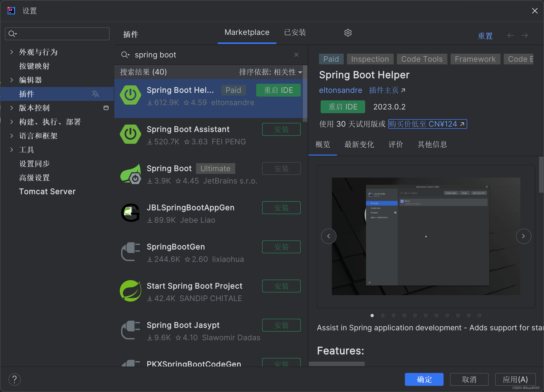Switch to the 已安装 tab
The width and height of the screenshot is (544, 392).
295,32
